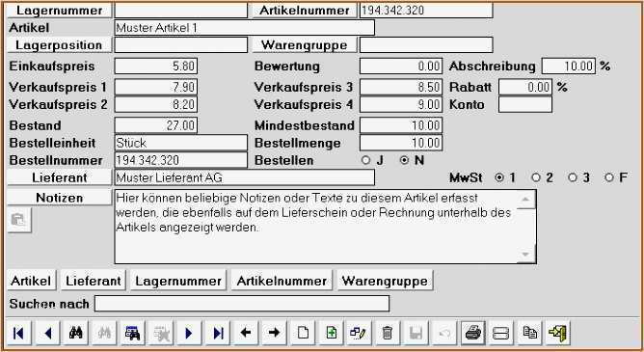Image resolution: width=644 pixels, height=352 pixels.
Task: Click the Verkaufspreis 3 field
Action: (401, 87)
